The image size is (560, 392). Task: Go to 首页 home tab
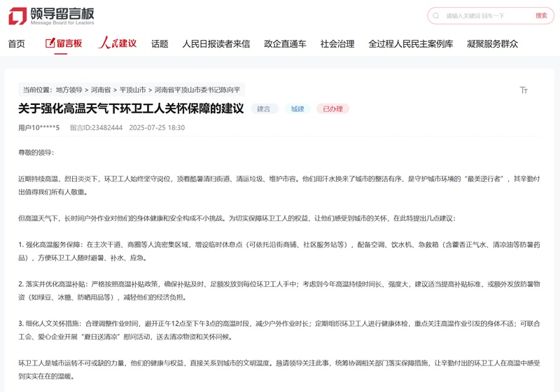[x=16, y=43]
